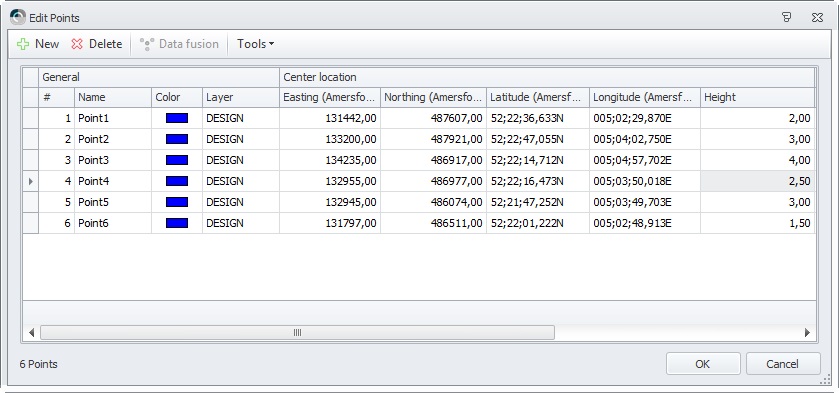The width and height of the screenshot is (839, 393).
Task: Click the Data fusion dots icon
Action: [147, 44]
